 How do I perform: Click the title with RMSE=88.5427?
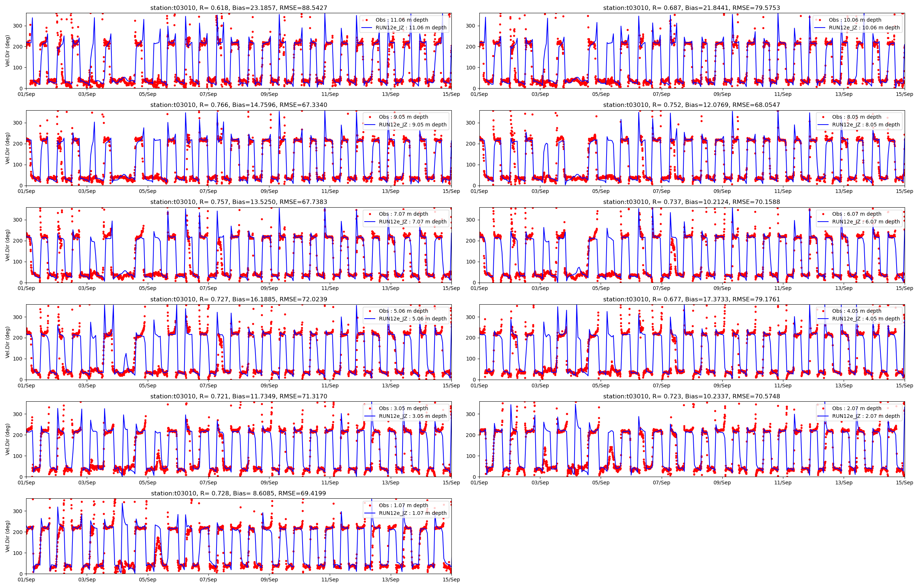coord(239,8)
